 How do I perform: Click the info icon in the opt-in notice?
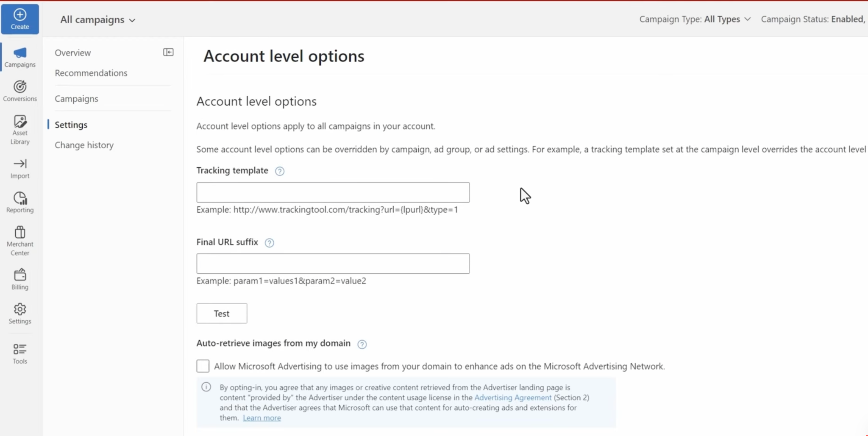[x=206, y=387]
